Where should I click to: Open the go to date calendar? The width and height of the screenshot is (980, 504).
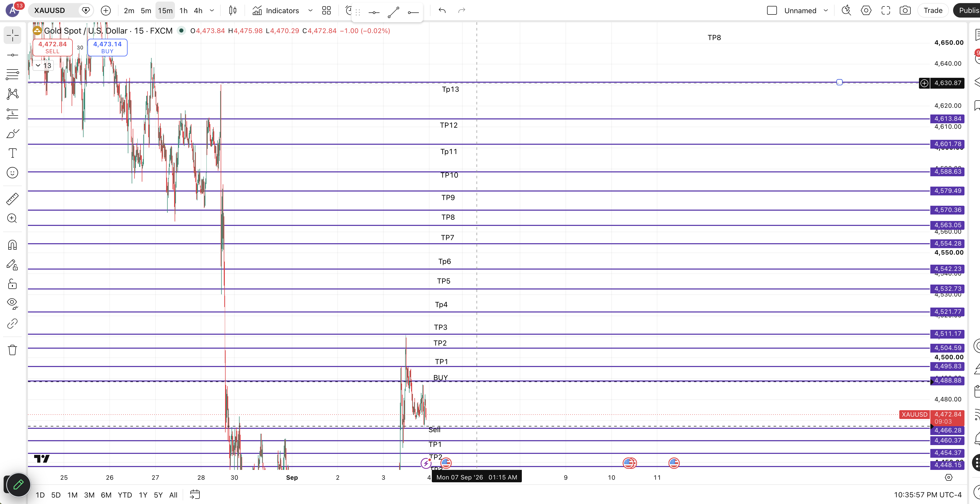pos(195,495)
